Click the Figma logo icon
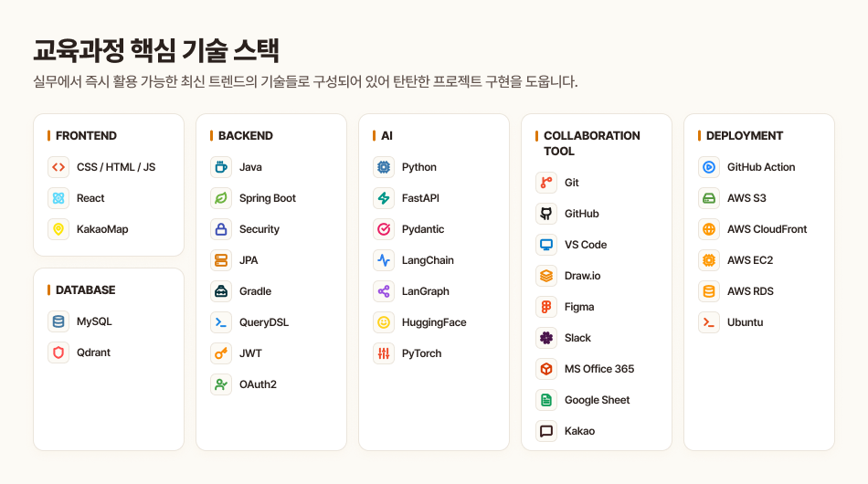 [546, 307]
